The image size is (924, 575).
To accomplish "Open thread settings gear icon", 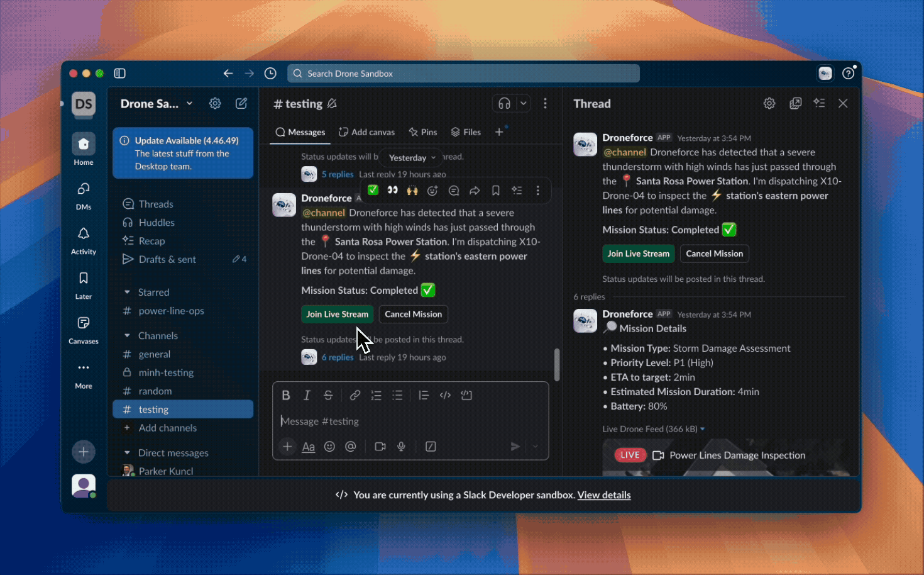I will (x=769, y=103).
